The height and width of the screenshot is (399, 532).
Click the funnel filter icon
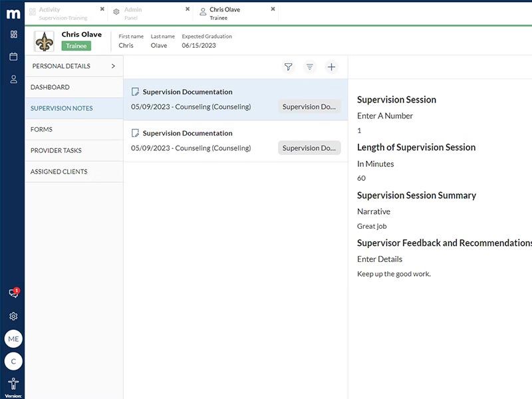point(289,67)
